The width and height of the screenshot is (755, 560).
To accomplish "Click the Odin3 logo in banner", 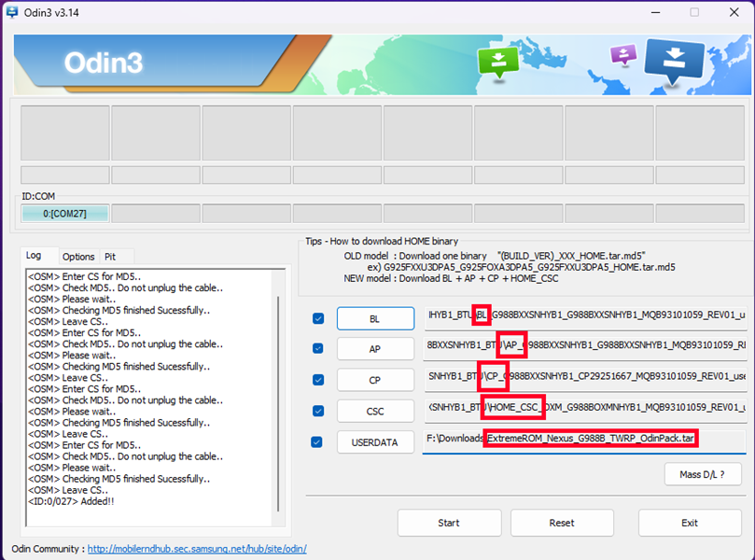I will click(104, 63).
